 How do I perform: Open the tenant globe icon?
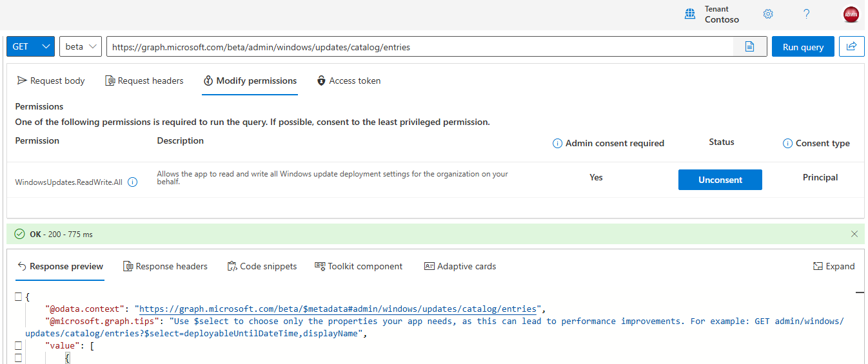690,14
